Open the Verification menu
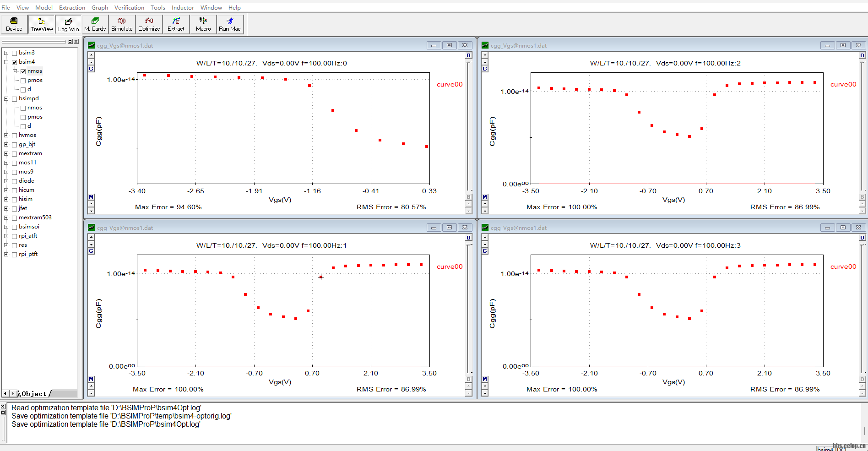The height and width of the screenshot is (451, 868). [x=129, y=8]
